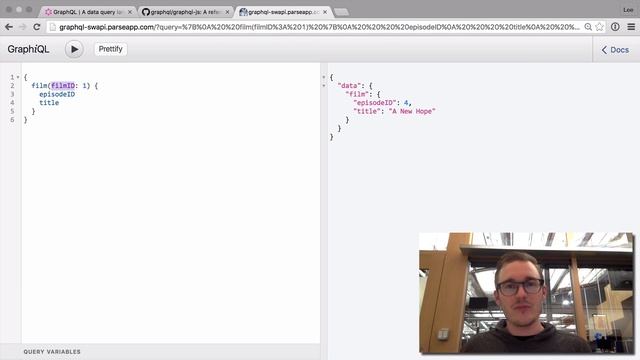The width and height of the screenshot is (640, 360).
Task: Click the info extension icon in the toolbar
Action: pyautogui.click(x=615, y=27)
